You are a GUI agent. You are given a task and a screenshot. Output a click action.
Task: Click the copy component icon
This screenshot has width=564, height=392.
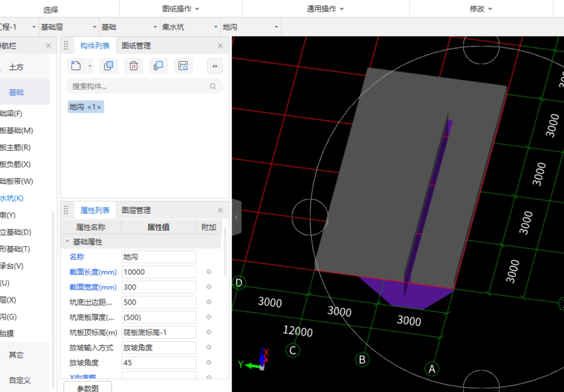point(109,66)
